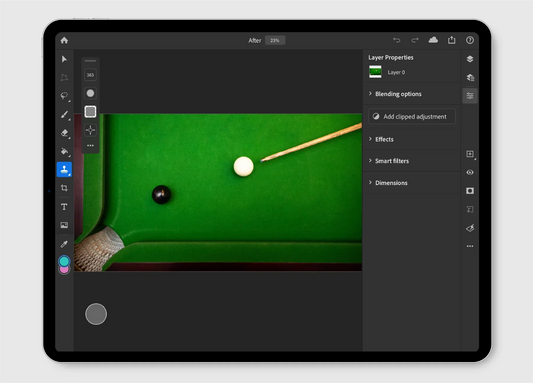Click the Layer Properties heading
Screen dimensions: 533x383
391,57
